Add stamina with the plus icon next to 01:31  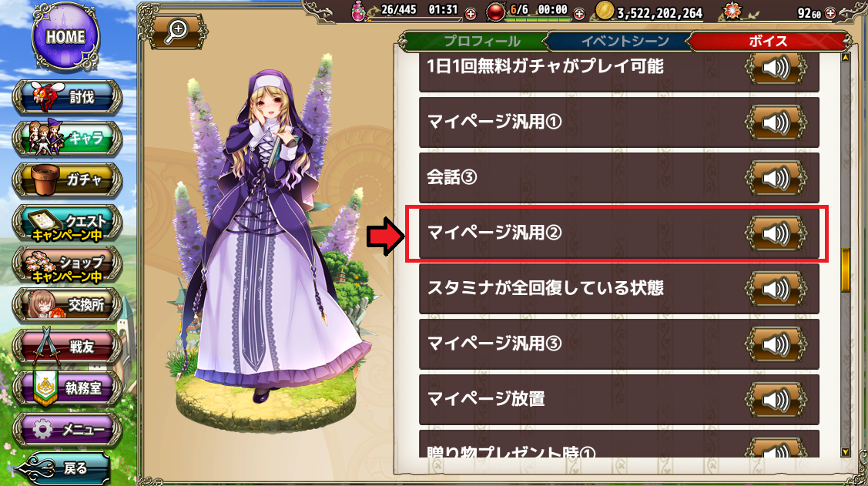click(x=470, y=14)
